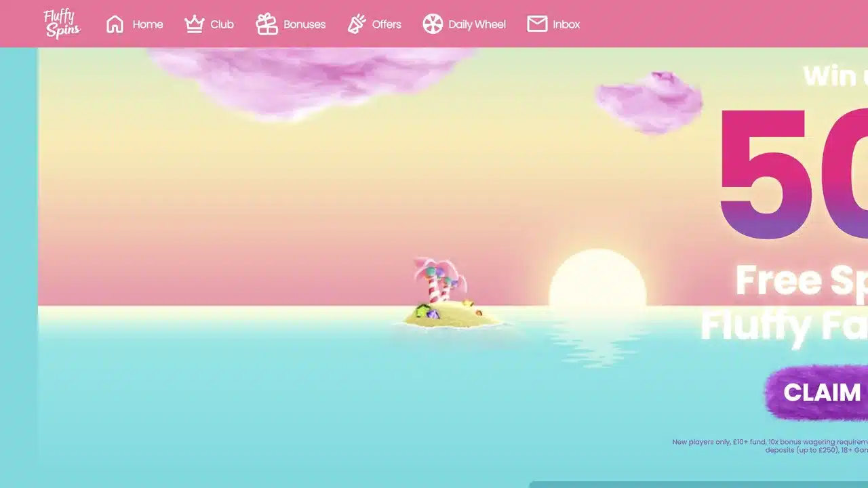This screenshot has width=868, height=488.
Task: Go to the Bonuses menu label
Action: point(304,24)
